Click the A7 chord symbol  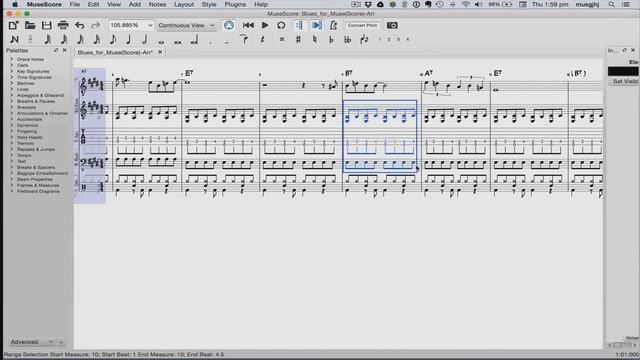coord(428,73)
